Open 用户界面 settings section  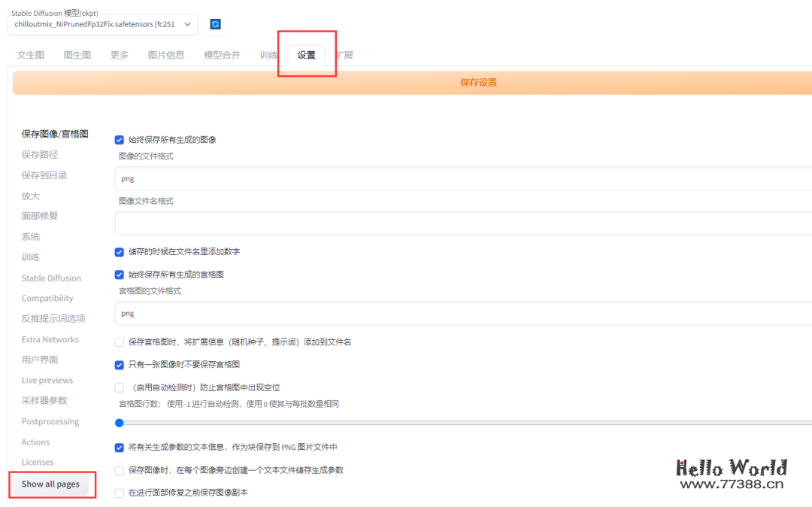click(x=40, y=360)
